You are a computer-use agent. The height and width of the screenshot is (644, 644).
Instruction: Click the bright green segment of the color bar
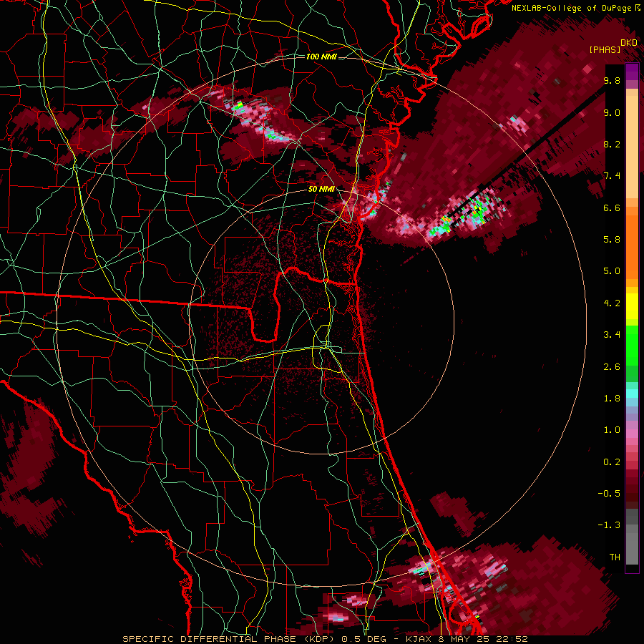click(x=632, y=345)
